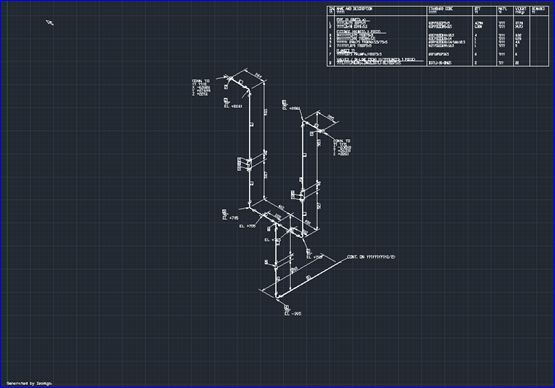Click the "EL -395" elevation label
The image size is (555, 388).
(293, 313)
